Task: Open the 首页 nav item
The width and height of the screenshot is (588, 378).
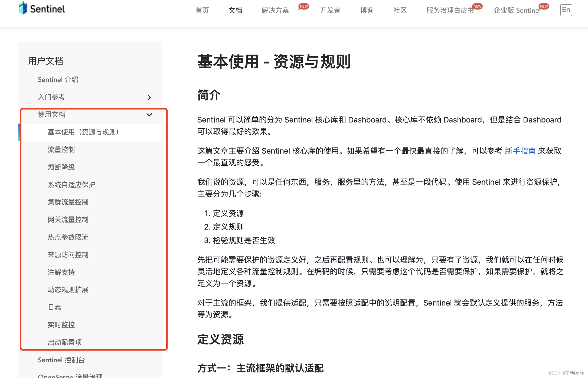Action: pos(202,10)
